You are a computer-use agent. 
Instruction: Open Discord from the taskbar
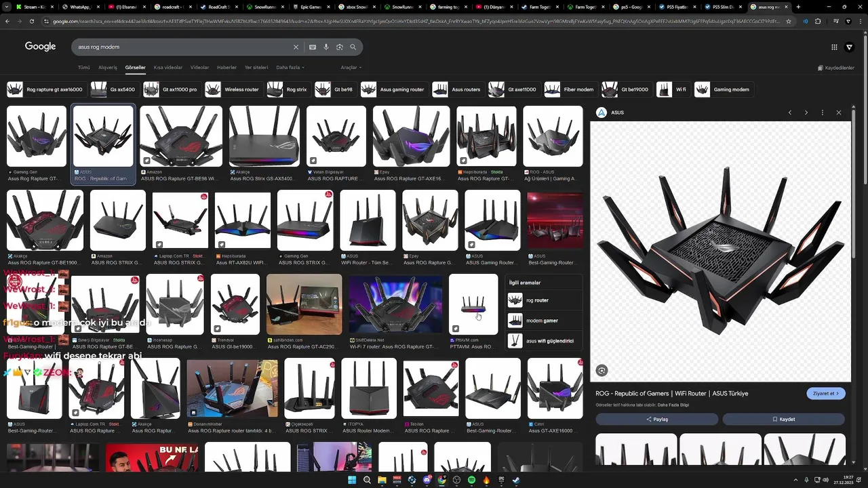(x=427, y=480)
